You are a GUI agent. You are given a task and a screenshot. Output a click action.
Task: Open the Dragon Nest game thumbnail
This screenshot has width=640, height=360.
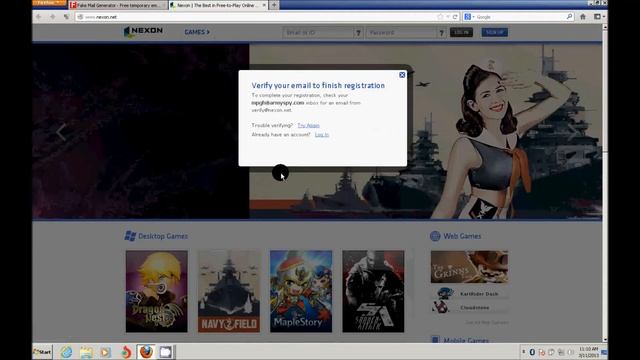(x=157, y=291)
